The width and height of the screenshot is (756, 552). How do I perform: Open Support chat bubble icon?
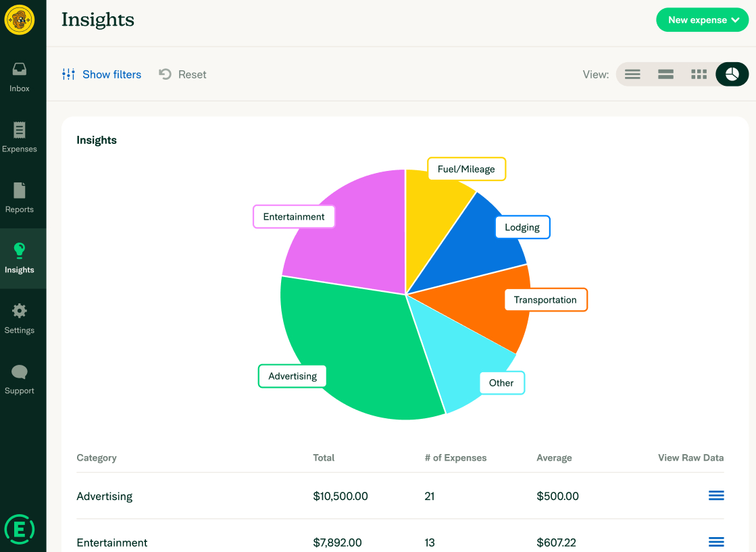pyautogui.click(x=20, y=372)
